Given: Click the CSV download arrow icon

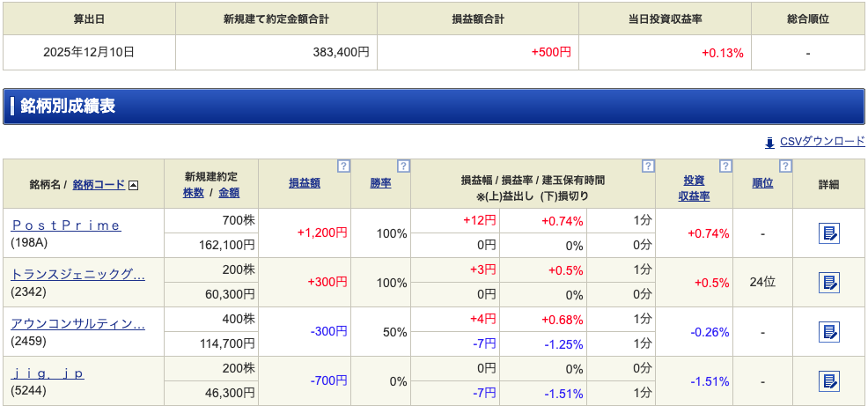Looking at the screenshot, I should [x=769, y=142].
